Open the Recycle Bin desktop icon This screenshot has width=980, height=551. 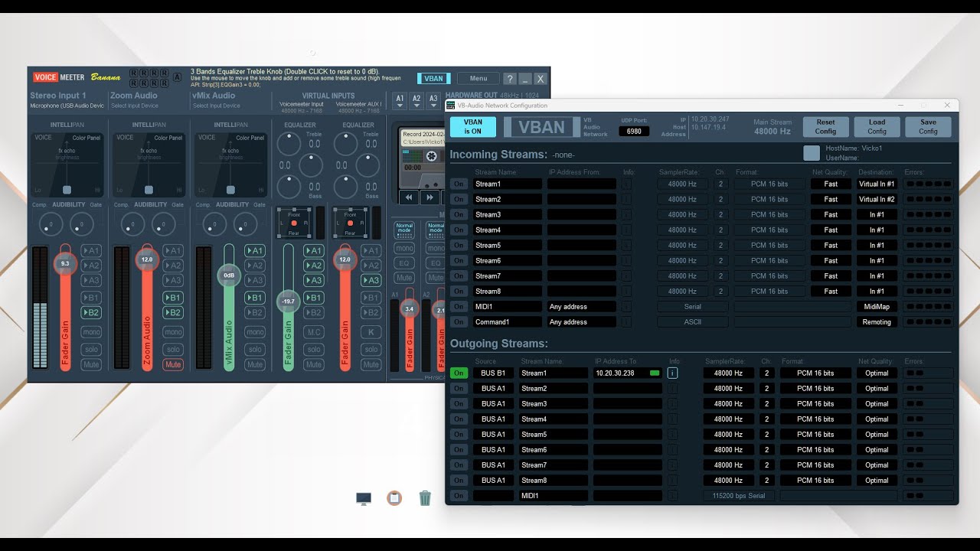click(x=425, y=498)
